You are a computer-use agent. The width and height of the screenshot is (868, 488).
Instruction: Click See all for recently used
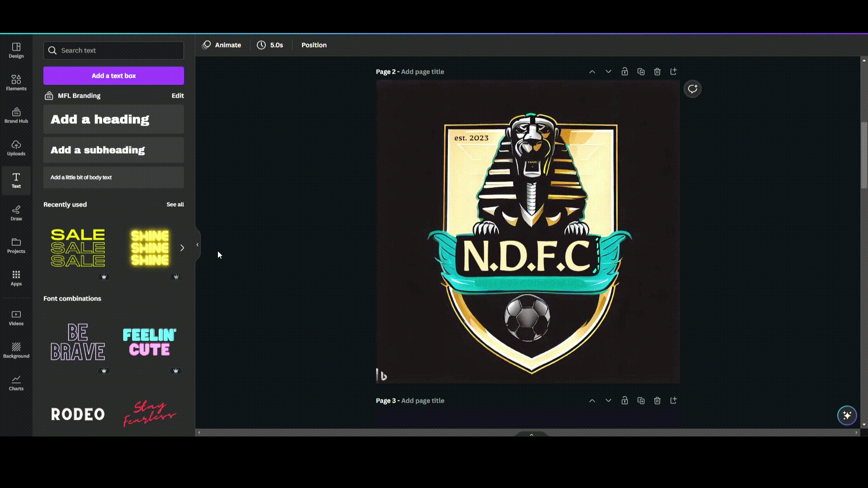(175, 205)
